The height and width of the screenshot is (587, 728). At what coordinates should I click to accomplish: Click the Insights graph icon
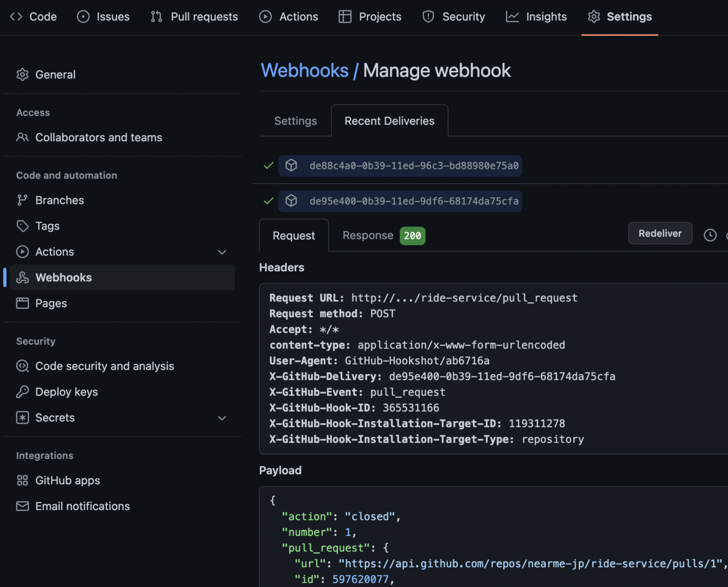[513, 16]
